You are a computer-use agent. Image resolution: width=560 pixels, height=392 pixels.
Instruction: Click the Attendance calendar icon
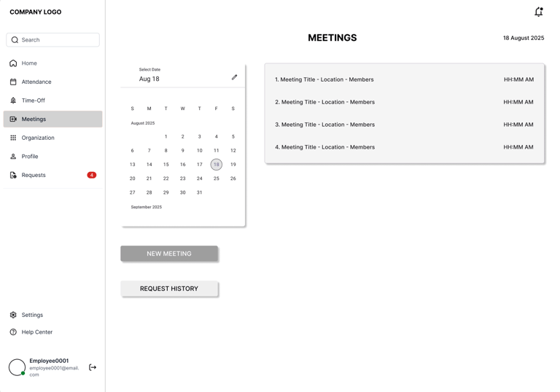[13, 82]
